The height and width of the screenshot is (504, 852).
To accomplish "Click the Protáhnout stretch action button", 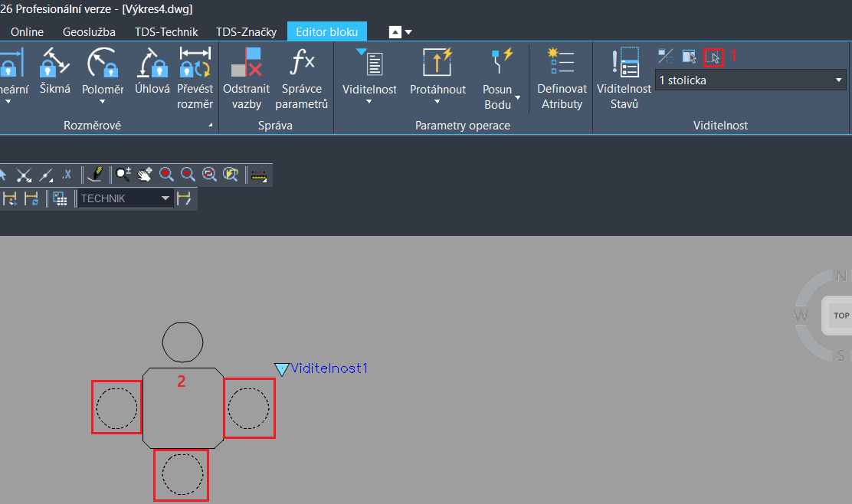I will tap(437, 63).
